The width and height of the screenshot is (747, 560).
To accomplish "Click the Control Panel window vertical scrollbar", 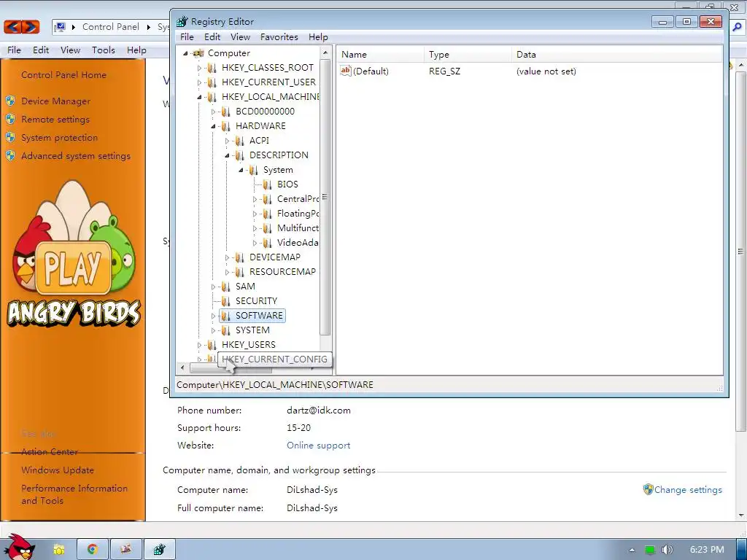I will tap(741, 251).
